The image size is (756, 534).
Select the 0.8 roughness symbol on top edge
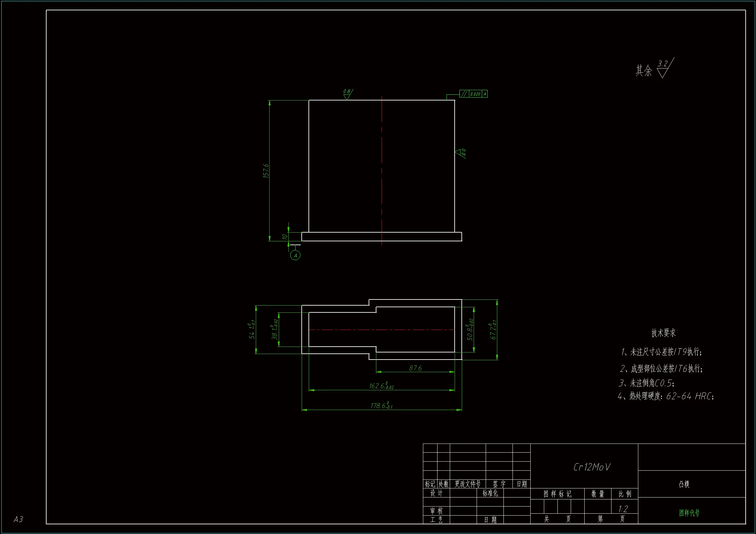point(347,94)
